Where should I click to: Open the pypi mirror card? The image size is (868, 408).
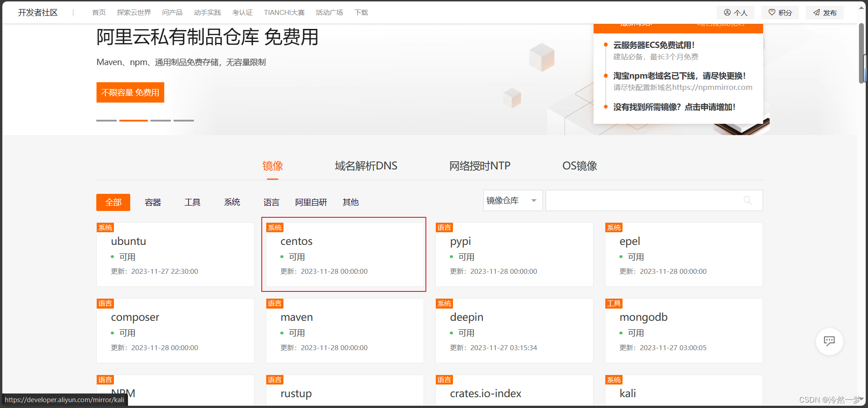tap(514, 254)
